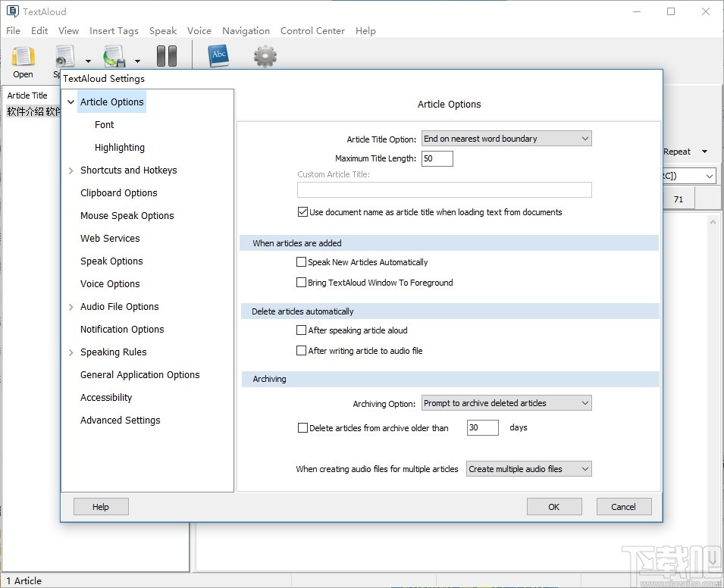Viewport: 724px width, 588px height.
Task: Select Accessibility in settings tree
Action: pyautogui.click(x=105, y=397)
